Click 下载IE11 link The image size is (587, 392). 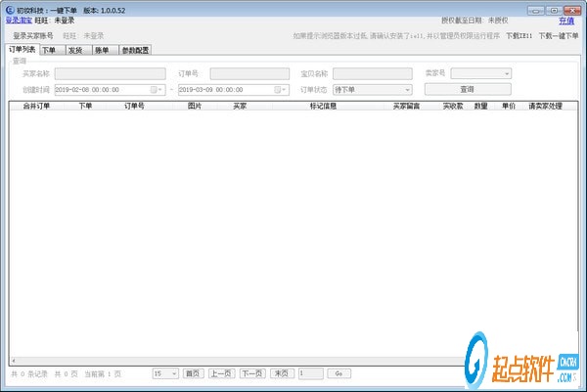coord(519,36)
